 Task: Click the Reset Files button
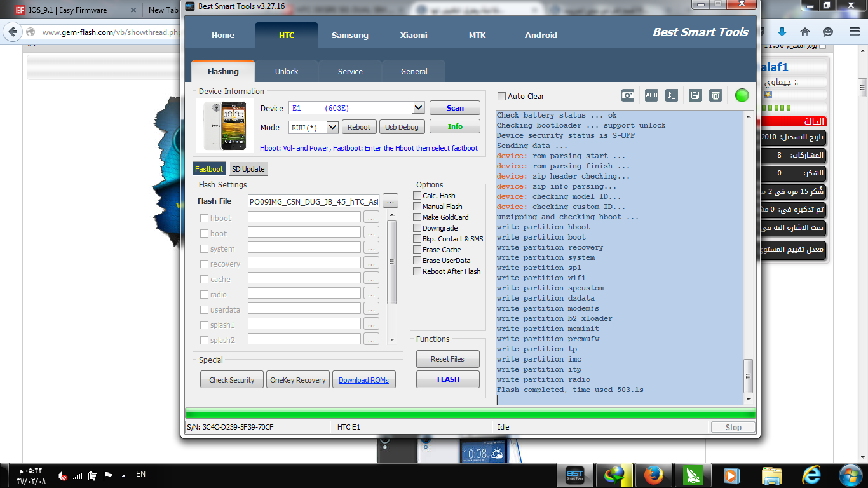click(448, 359)
